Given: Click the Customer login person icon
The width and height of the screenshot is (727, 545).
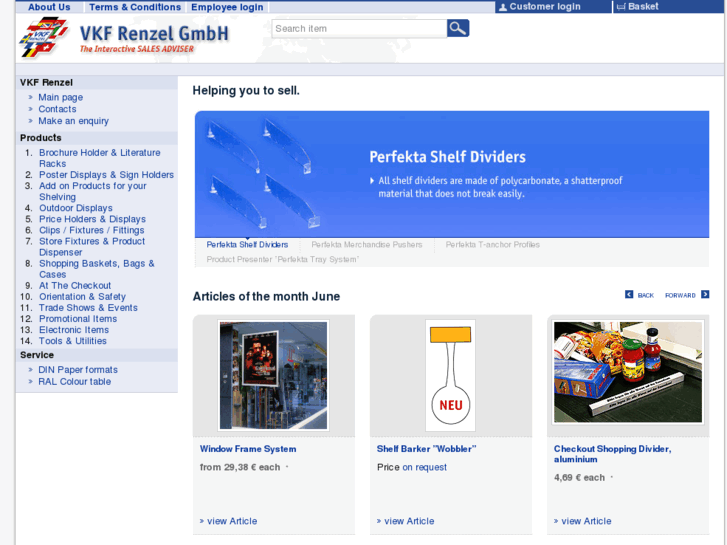Looking at the screenshot, I should point(503,7).
